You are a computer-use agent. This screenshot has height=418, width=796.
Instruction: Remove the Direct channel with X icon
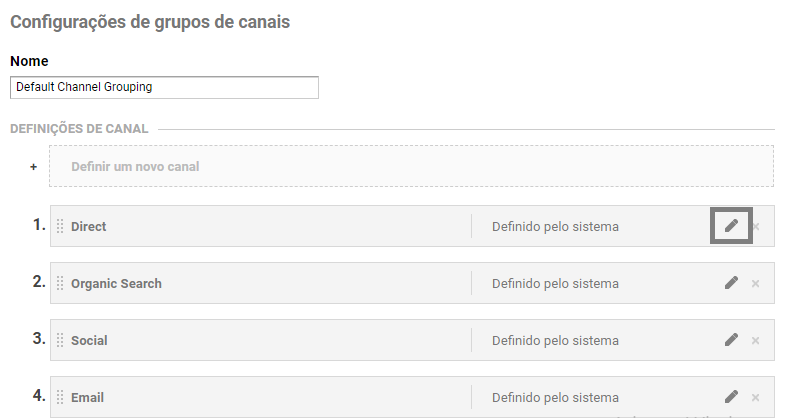tap(756, 227)
